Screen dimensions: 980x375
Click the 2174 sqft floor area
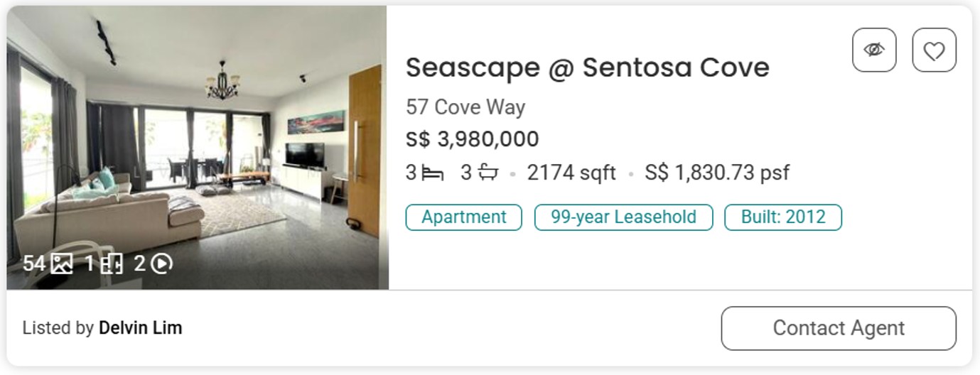tap(571, 173)
